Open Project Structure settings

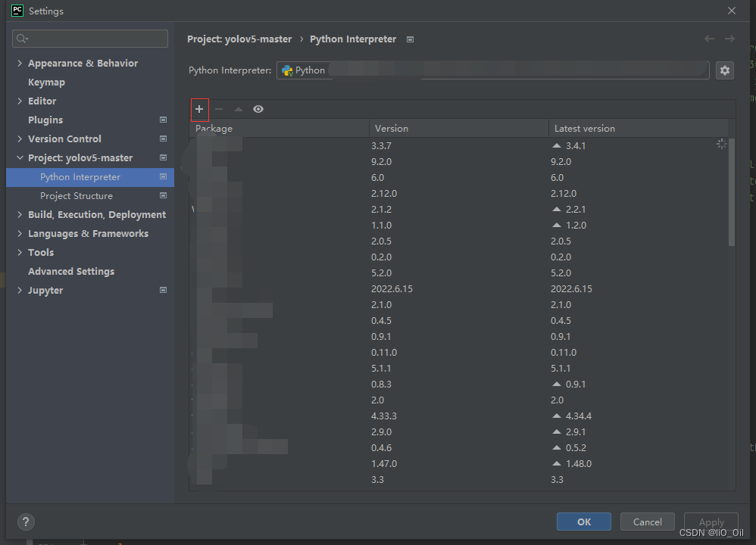[77, 195]
